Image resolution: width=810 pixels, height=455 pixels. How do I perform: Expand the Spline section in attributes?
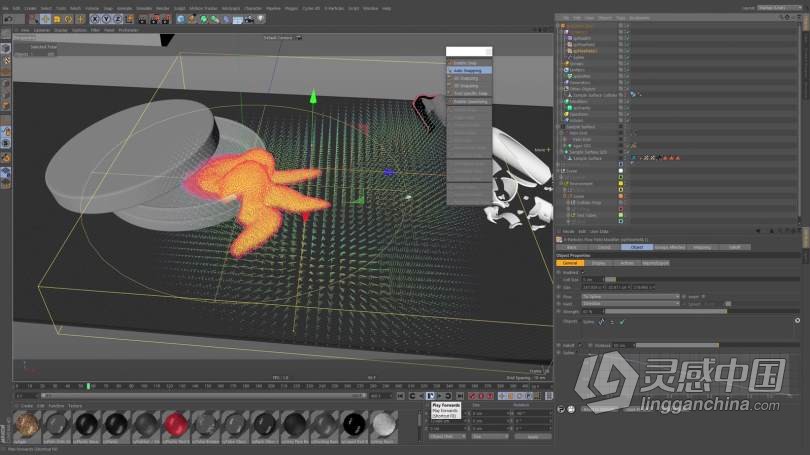[x=558, y=353]
